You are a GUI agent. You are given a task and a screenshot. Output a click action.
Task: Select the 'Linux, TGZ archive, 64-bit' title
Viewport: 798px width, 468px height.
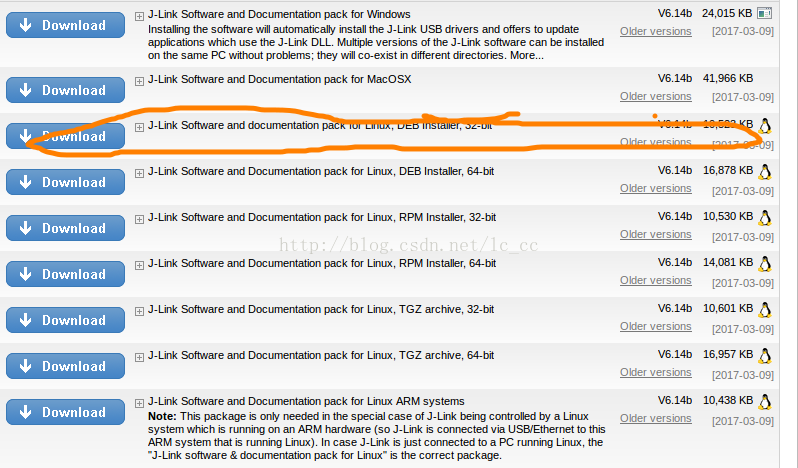(429, 355)
